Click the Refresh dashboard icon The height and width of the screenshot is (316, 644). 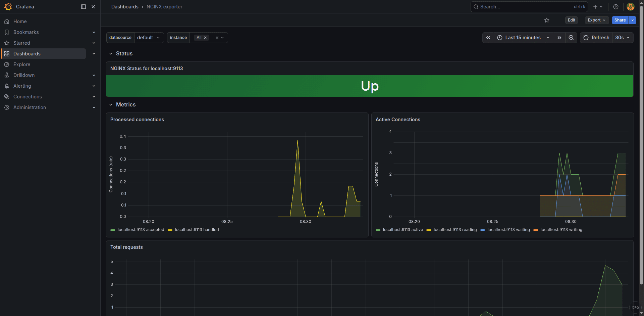586,38
